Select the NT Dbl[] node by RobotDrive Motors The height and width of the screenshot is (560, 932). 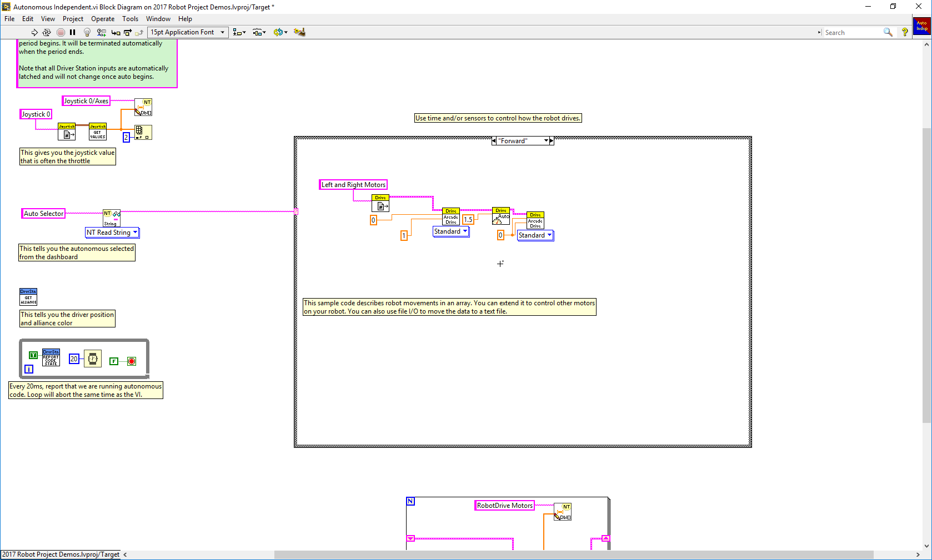pos(563,512)
